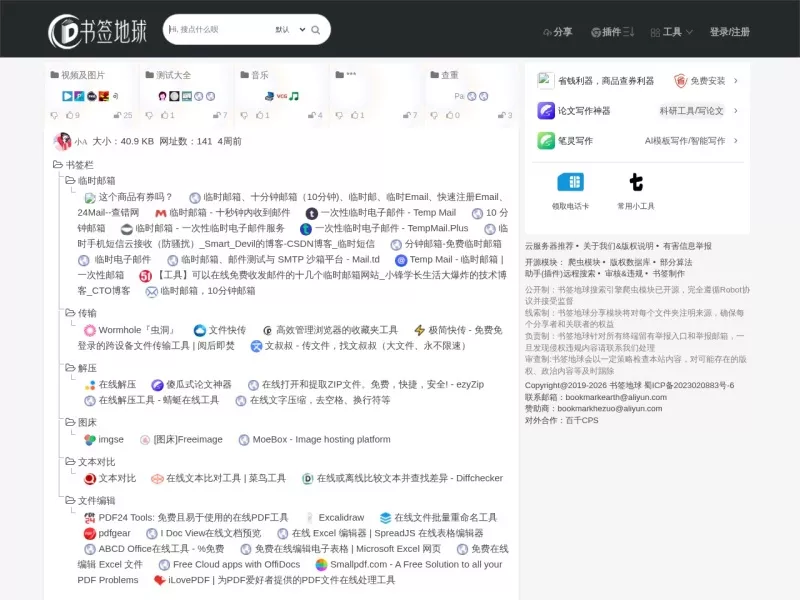The width and height of the screenshot is (800, 600).
Task: Expand the 工具 dropdown menu
Action: 671,32
